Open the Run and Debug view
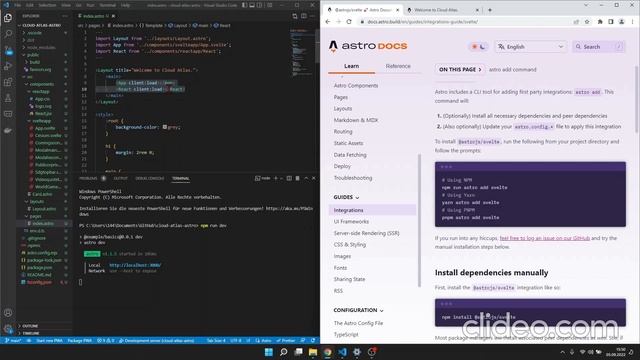 (8, 66)
